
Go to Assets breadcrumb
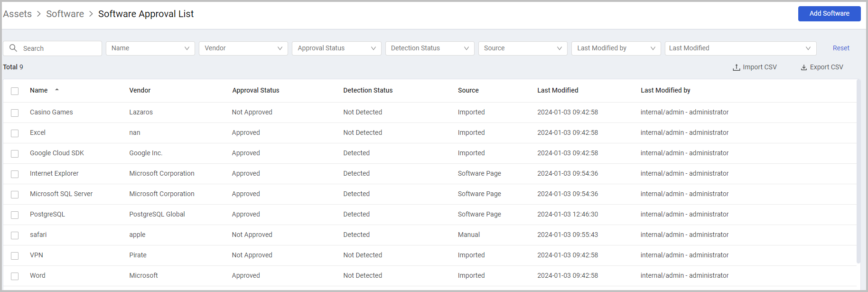pyautogui.click(x=18, y=14)
